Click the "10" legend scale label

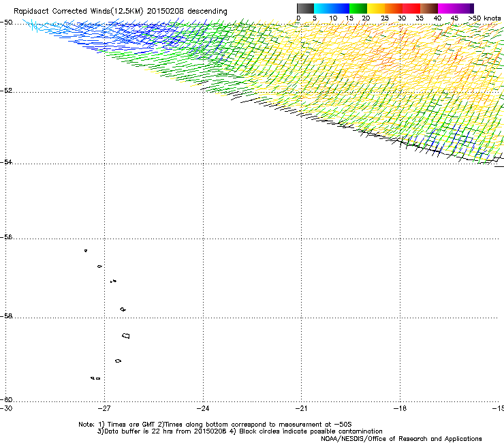[333, 18]
